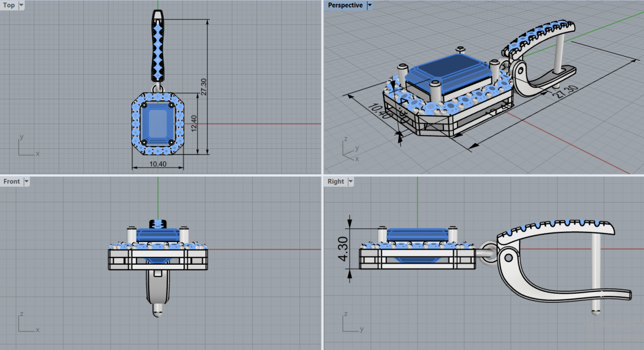Select the Perspective viewport title
The height and width of the screenshot is (350, 644).
(345, 5)
